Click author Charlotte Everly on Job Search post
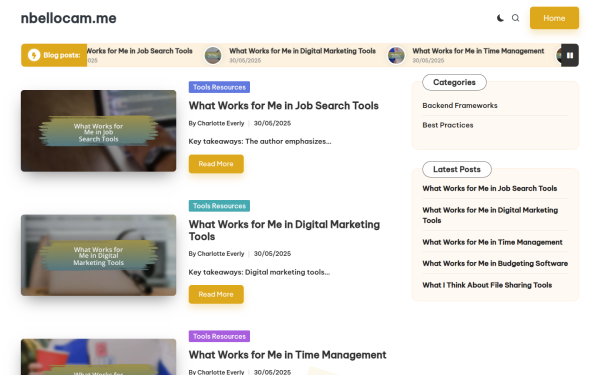The width and height of the screenshot is (600, 375). click(x=220, y=123)
